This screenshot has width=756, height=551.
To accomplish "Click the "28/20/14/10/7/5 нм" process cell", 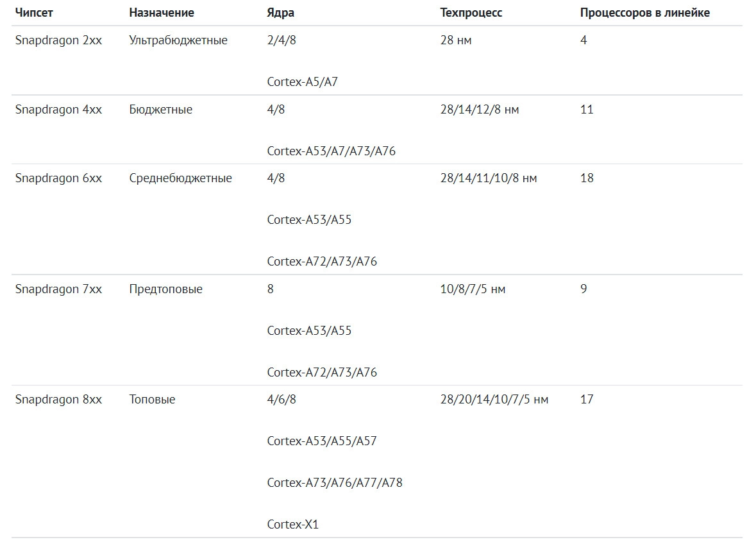I will point(494,400).
